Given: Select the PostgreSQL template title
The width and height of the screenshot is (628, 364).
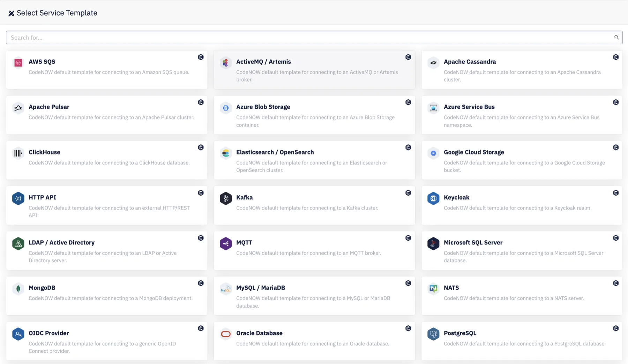Looking at the screenshot, I should [x=460, y=333].
